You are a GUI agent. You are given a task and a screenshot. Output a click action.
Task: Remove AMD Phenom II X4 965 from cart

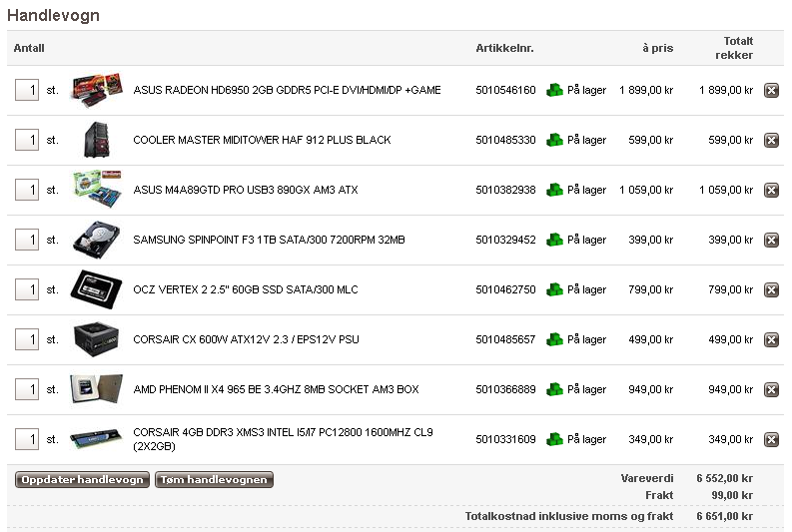click(771, 389)
